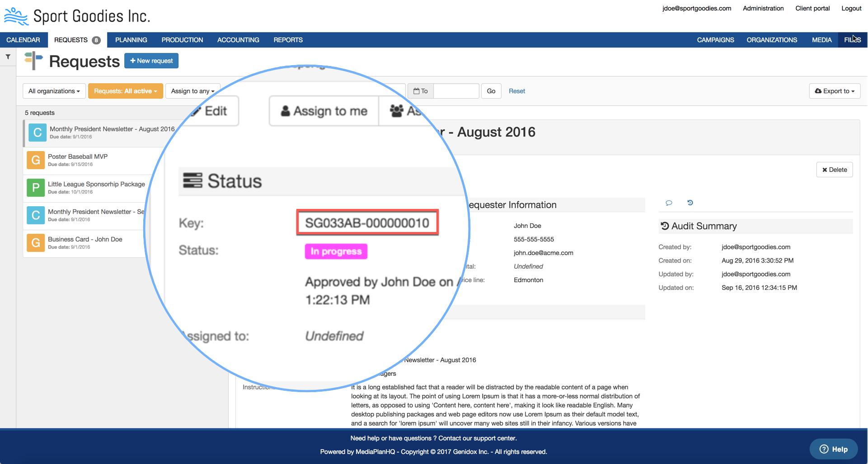Expand the Assign to any dropdown
The image size is (868, 464).
192,91
